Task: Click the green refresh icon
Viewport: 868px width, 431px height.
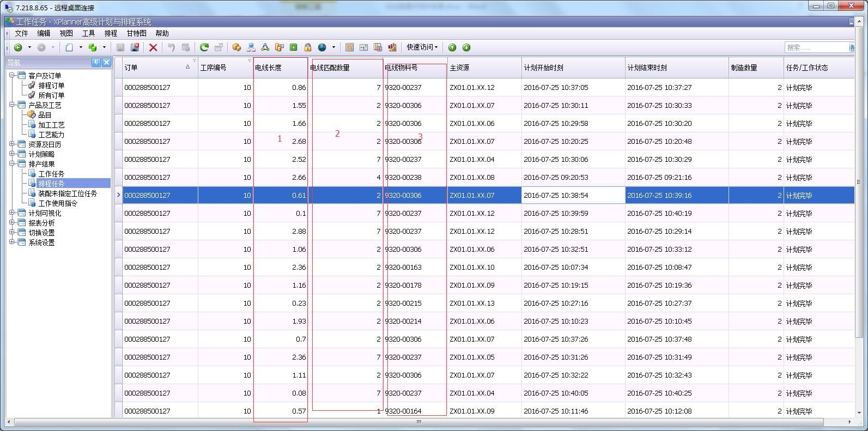Action: click(204, 47)
